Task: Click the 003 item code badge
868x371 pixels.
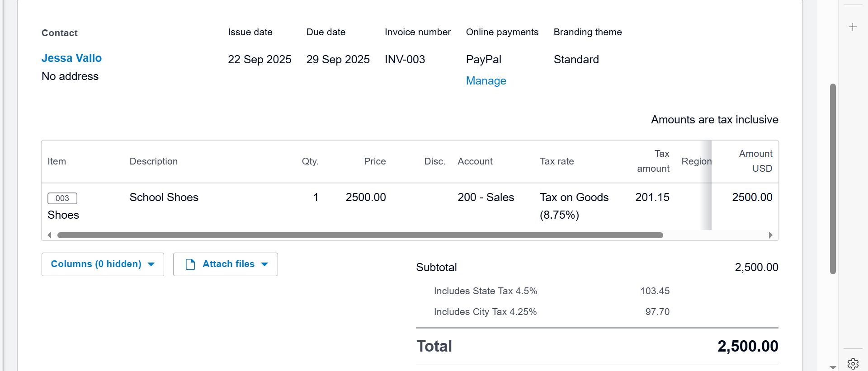Action: coord(62,198)
